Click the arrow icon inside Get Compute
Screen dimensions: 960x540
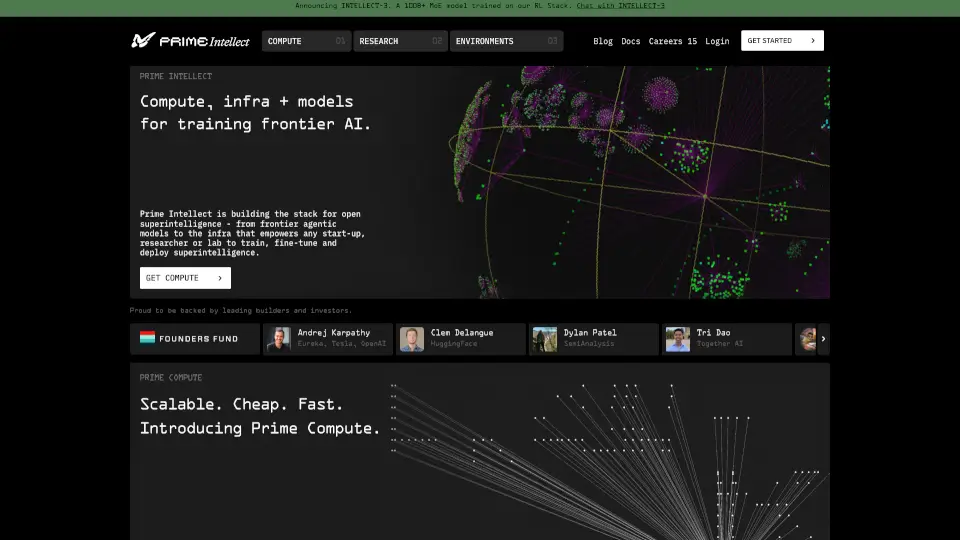point(219,278)
